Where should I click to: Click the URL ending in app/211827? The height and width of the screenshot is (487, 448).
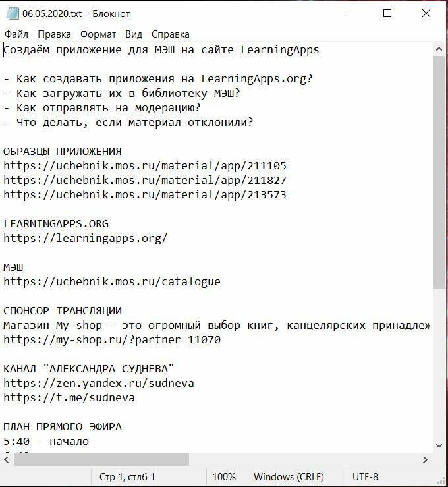coord(145,180)
